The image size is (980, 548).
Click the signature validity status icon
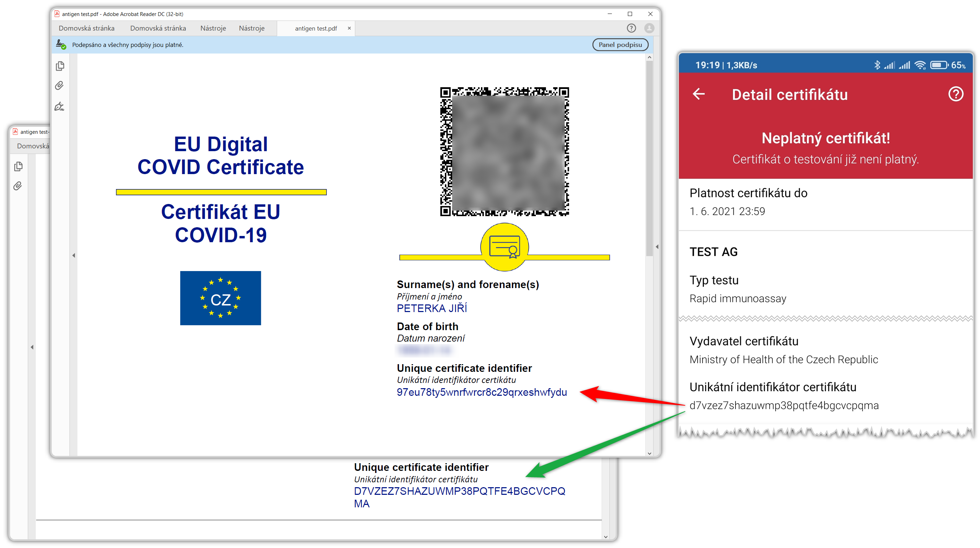pos(61,44)
